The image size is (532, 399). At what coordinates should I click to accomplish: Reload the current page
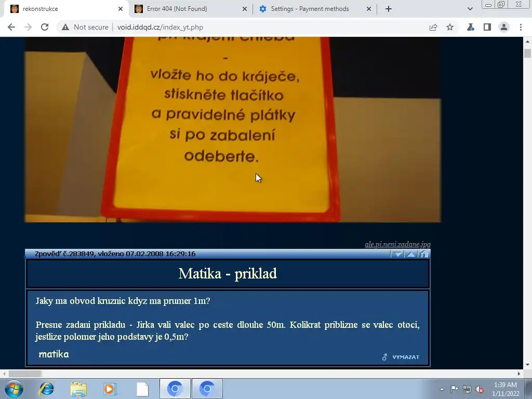click(45, 27)
